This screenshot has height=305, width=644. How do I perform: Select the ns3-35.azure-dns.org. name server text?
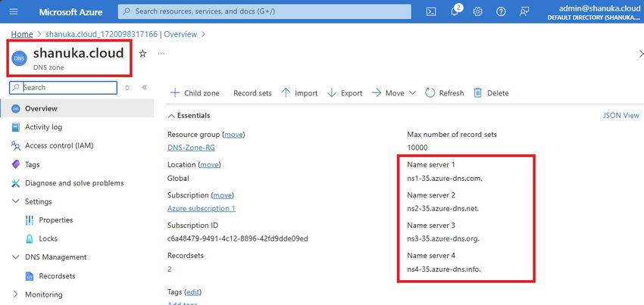point(443,239)
